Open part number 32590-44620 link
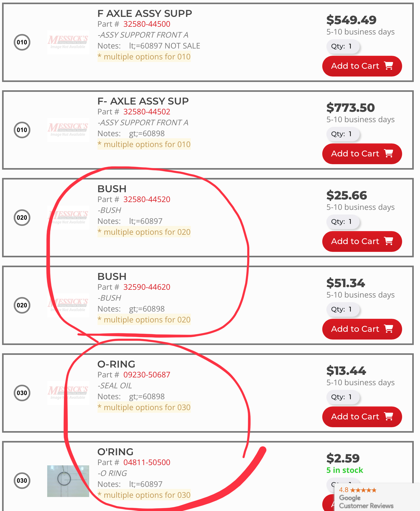 pyautogui.click(x=147, y=287)
